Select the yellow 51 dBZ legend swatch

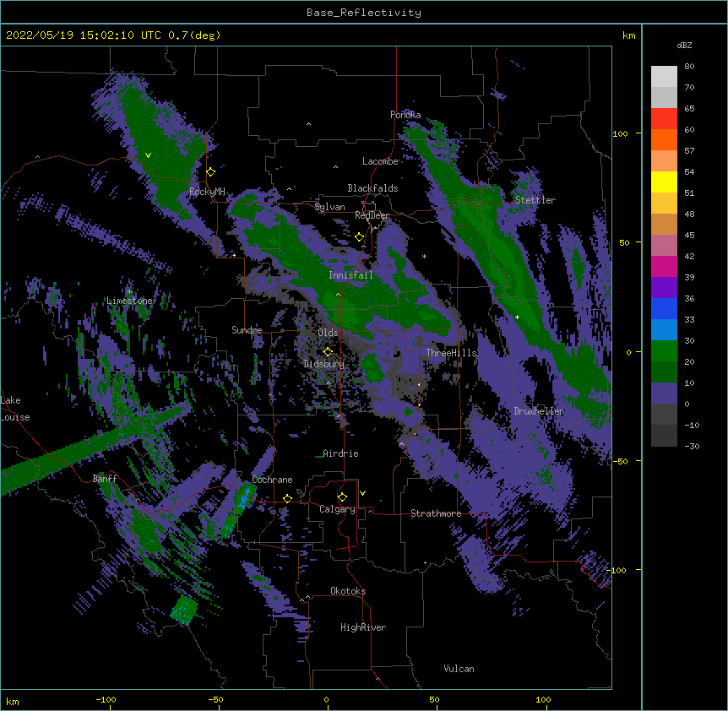click(x=664, y=182)
